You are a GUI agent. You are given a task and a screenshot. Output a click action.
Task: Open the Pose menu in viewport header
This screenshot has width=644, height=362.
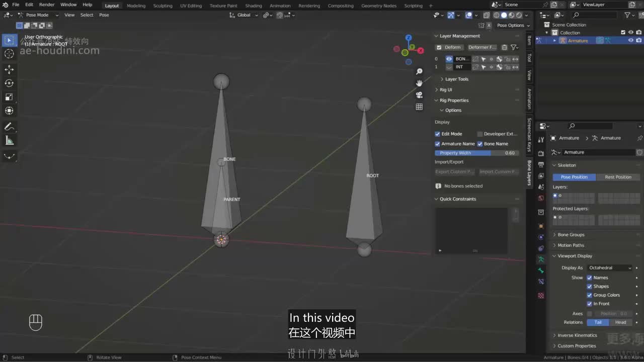click(x=104, y=15)
